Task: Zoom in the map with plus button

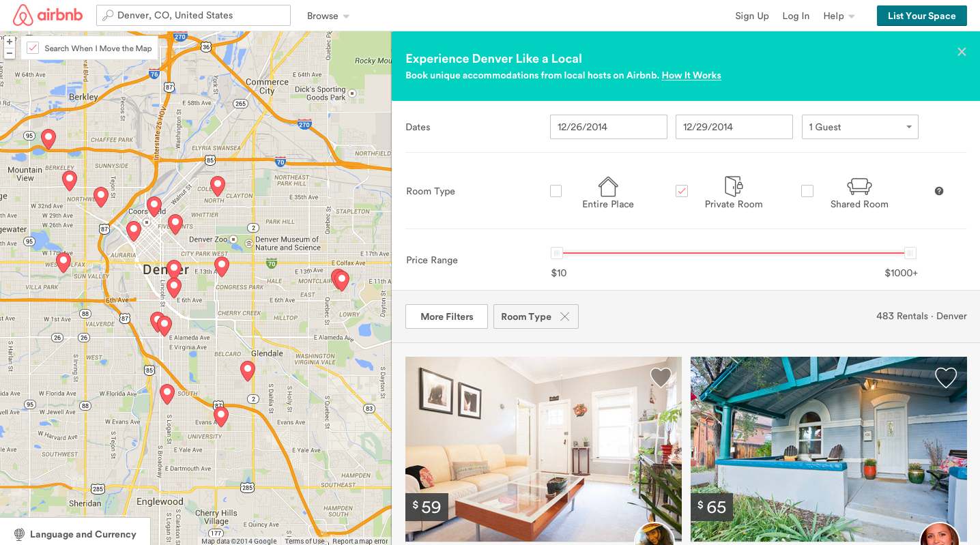Action: click(x=10, y=42)
